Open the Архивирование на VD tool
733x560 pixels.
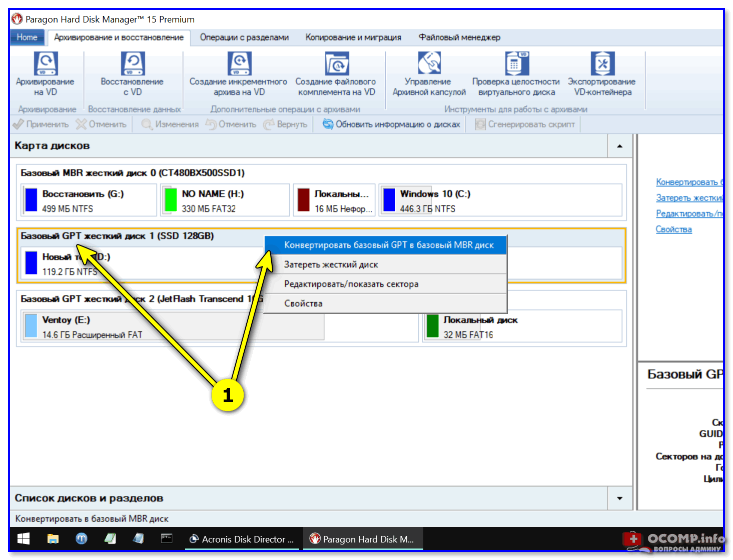point(45,74)
